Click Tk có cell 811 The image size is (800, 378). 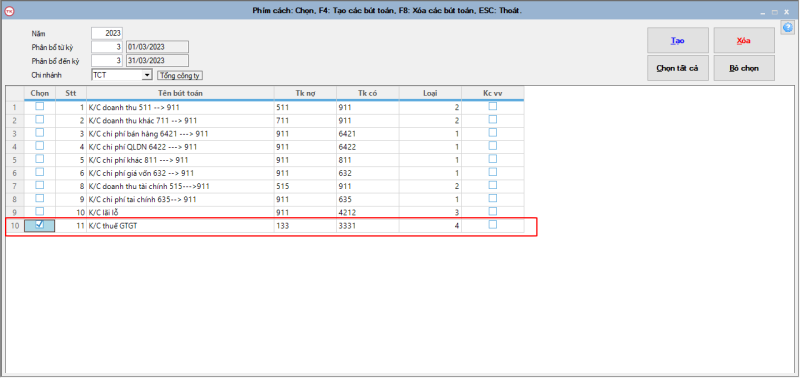[x=368, y=160]
